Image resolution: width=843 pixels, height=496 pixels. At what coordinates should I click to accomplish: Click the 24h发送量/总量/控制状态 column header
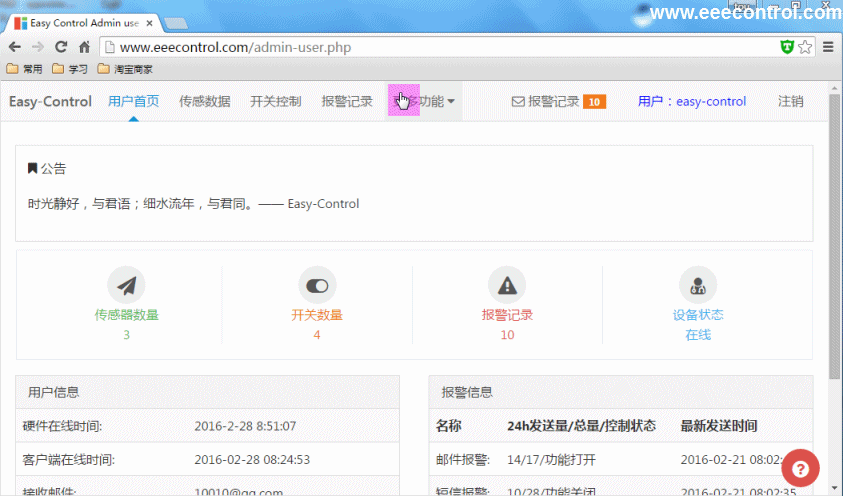[x=581, y=426]
